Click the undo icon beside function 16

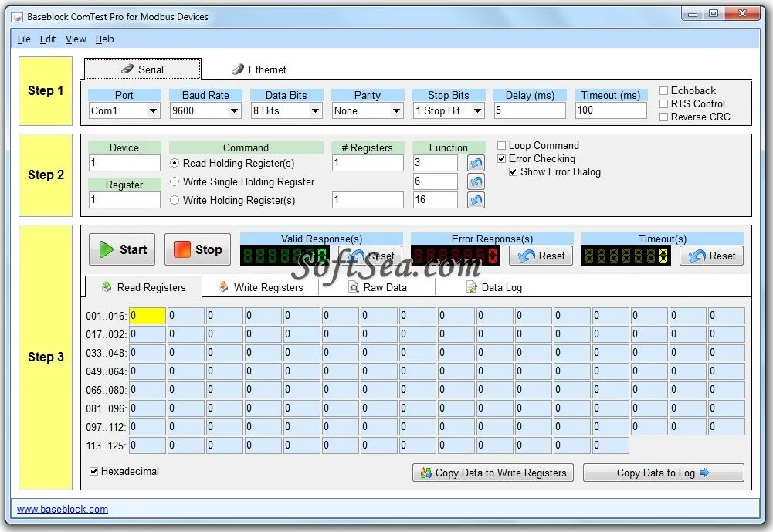coord(476,200)
